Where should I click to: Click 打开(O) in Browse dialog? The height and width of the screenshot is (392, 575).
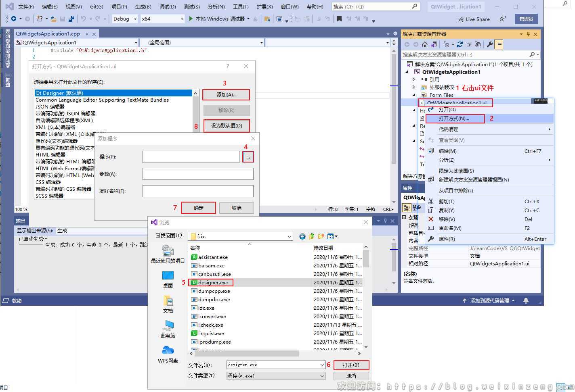(351, 365)
